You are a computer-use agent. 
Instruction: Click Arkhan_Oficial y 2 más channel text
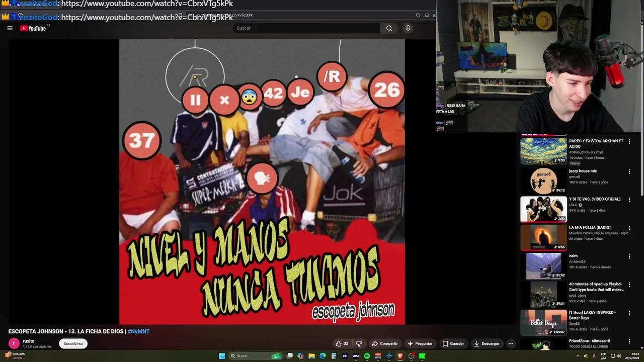pyautogui.click(x=586, y=152)
